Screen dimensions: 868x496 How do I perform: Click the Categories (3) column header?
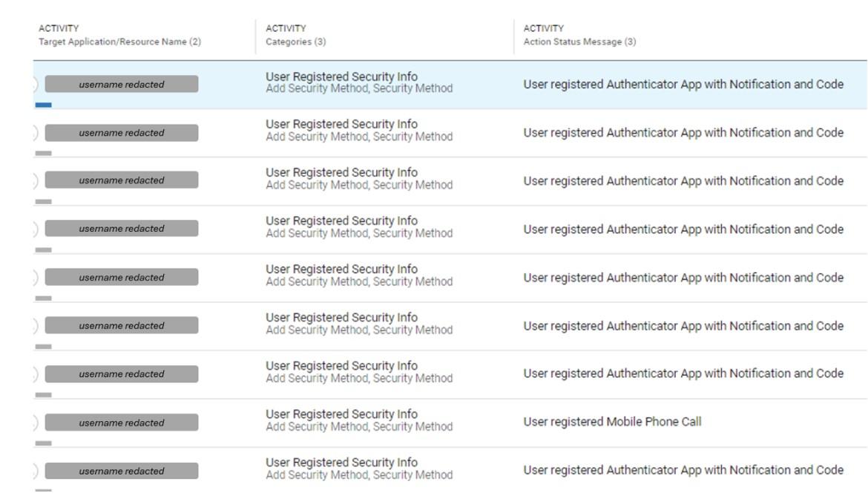click(x=295, y=42)
